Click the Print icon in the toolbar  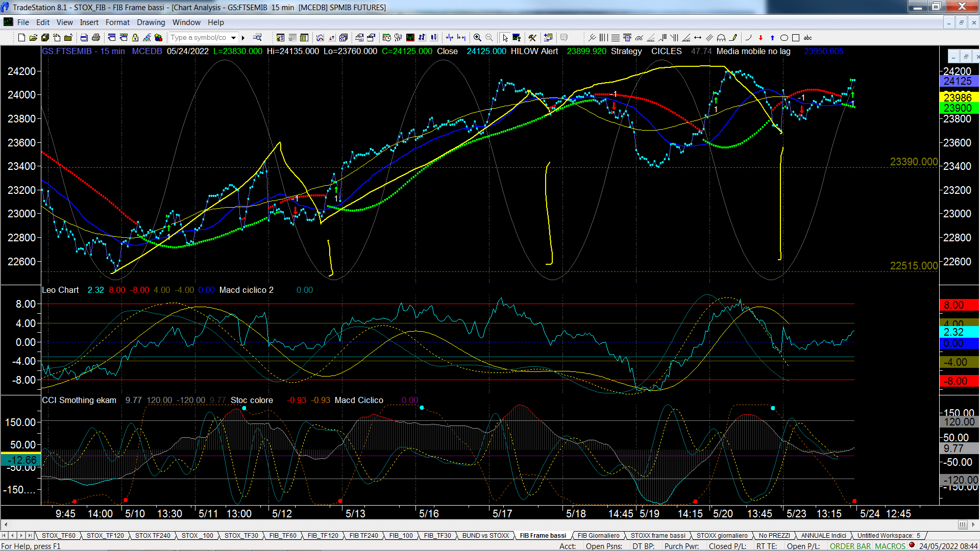pyautogui.click(x=95, y=38)
